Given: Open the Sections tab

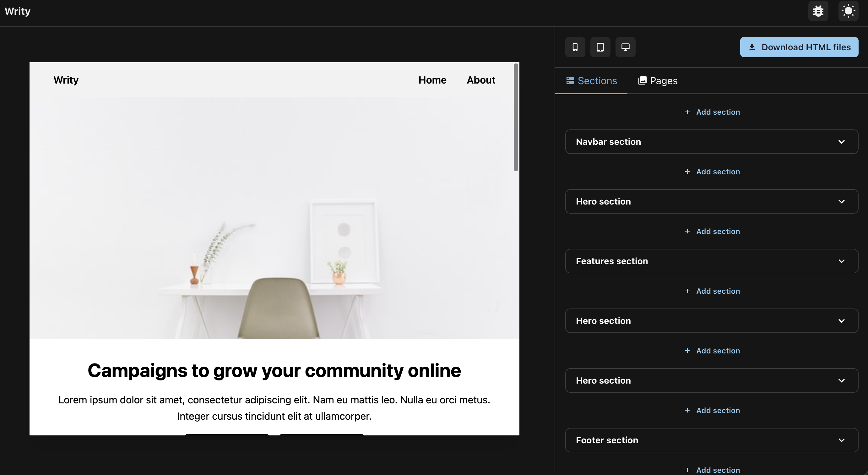Looking at the screenshot, I should [x=591, y=80].
